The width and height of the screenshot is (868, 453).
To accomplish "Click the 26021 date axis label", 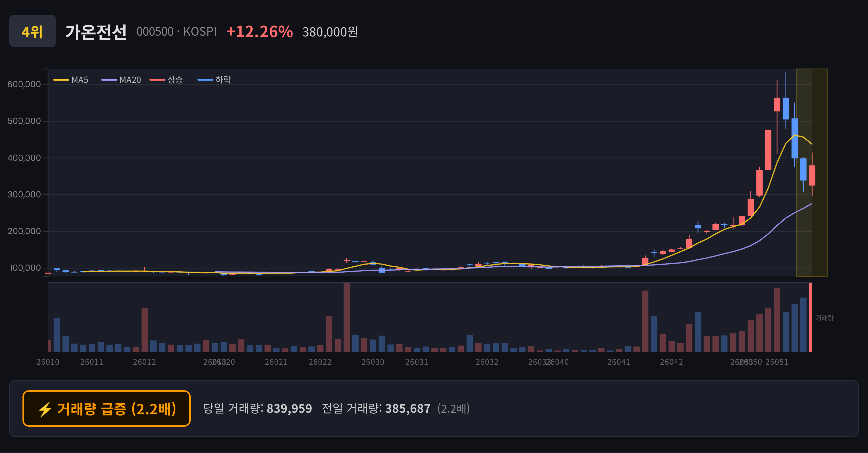I will tap(276, 362).
